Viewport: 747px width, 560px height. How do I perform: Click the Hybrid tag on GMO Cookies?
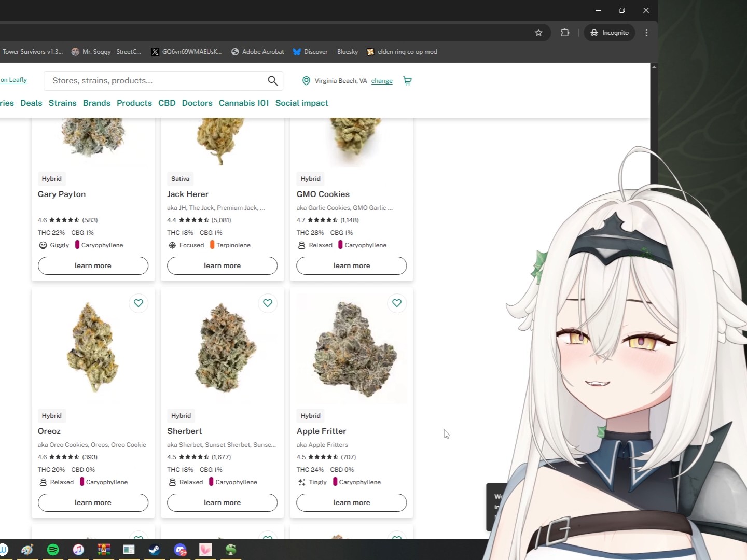[311, 179]
